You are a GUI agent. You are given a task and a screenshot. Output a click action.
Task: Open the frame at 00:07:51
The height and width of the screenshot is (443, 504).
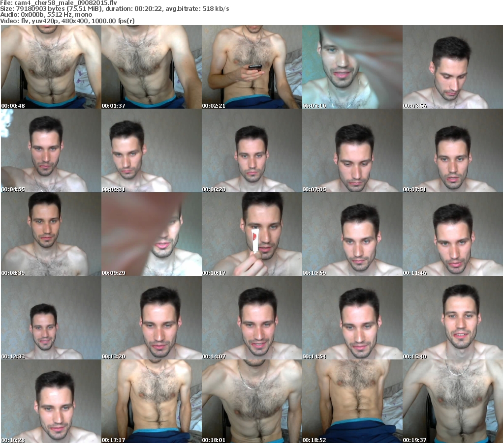pyautogui.click(x=453, y=150)
